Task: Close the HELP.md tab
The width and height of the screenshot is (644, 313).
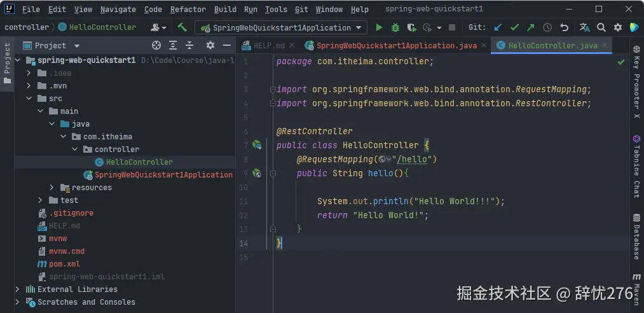Action: pos(292,46)
